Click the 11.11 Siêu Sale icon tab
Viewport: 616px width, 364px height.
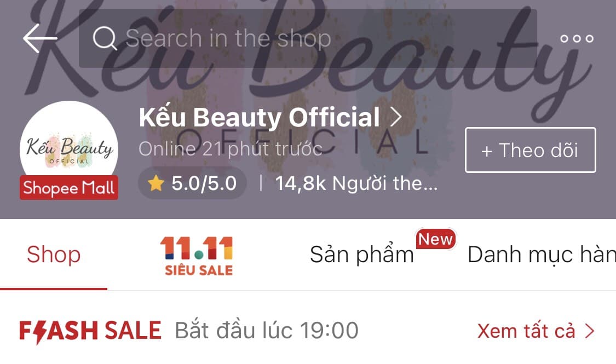[197, 256]
